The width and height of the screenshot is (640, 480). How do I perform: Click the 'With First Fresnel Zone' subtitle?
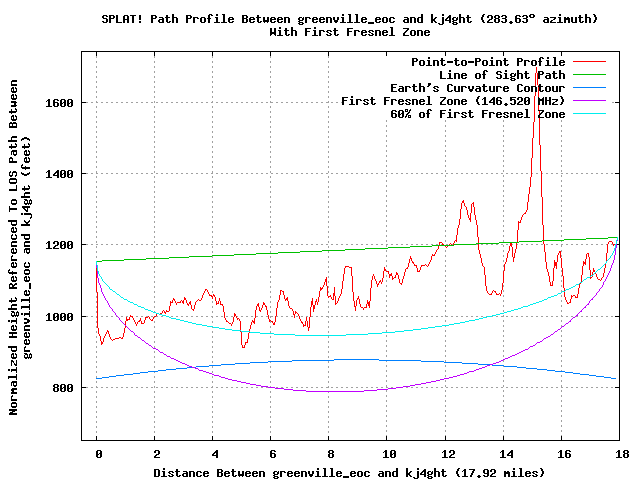tap(349, 32)
